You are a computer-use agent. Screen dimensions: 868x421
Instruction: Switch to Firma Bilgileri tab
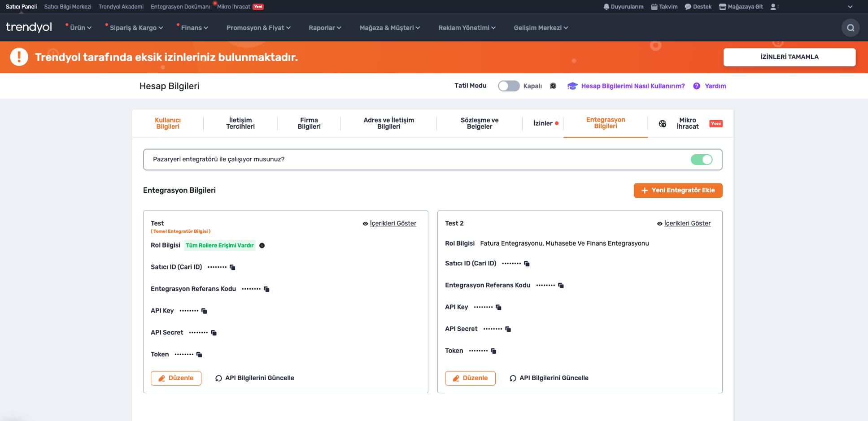click(309, 123)
